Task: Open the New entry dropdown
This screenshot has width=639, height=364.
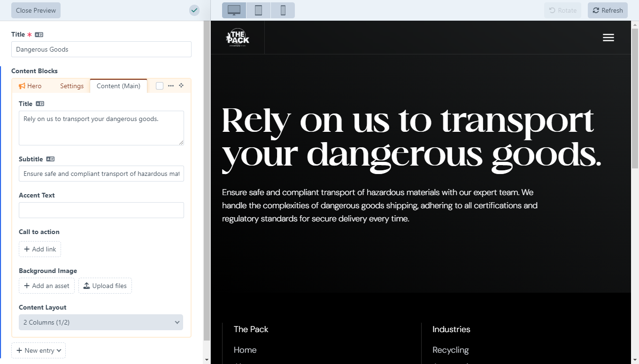Action: [x=38, y=350]
